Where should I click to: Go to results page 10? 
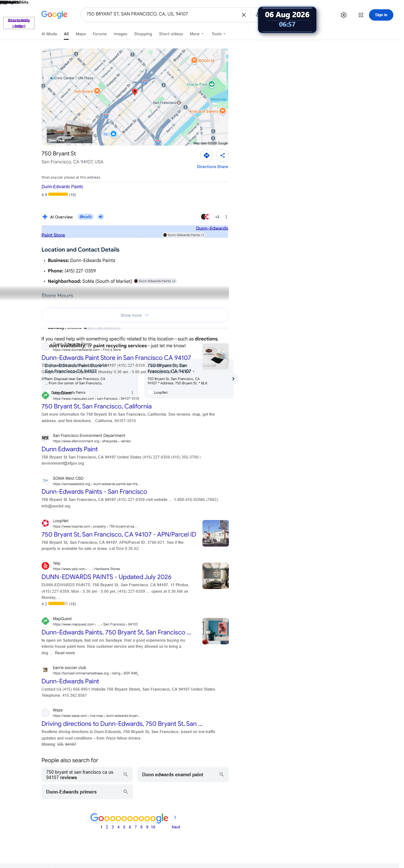(153, 827)
